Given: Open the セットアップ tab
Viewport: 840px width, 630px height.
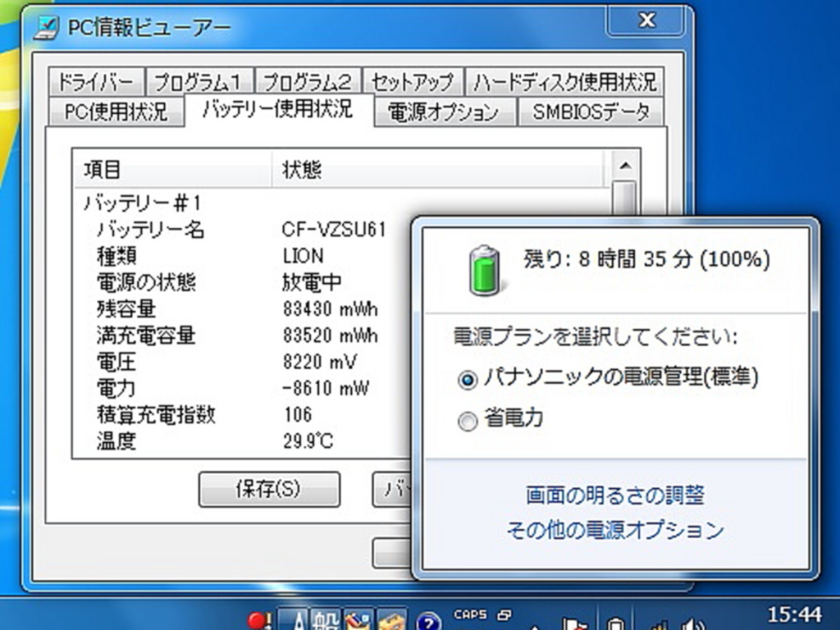Looking at the screenshot, I should 413,82.
